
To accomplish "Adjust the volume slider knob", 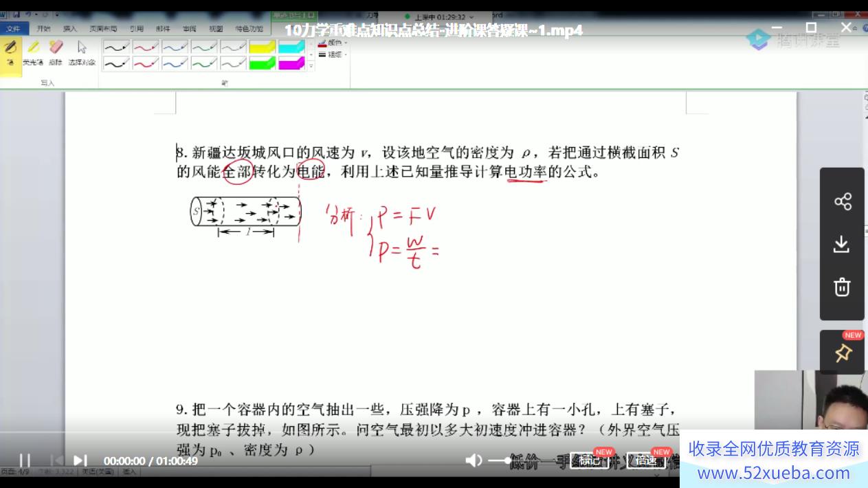I will click(508, 461).
